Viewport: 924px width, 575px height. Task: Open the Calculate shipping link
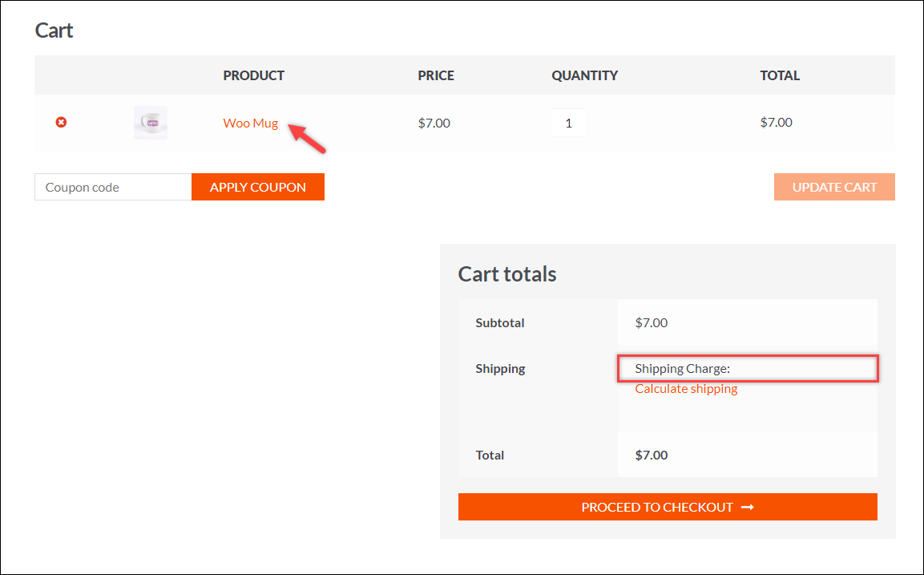click(x=686, y=389)
